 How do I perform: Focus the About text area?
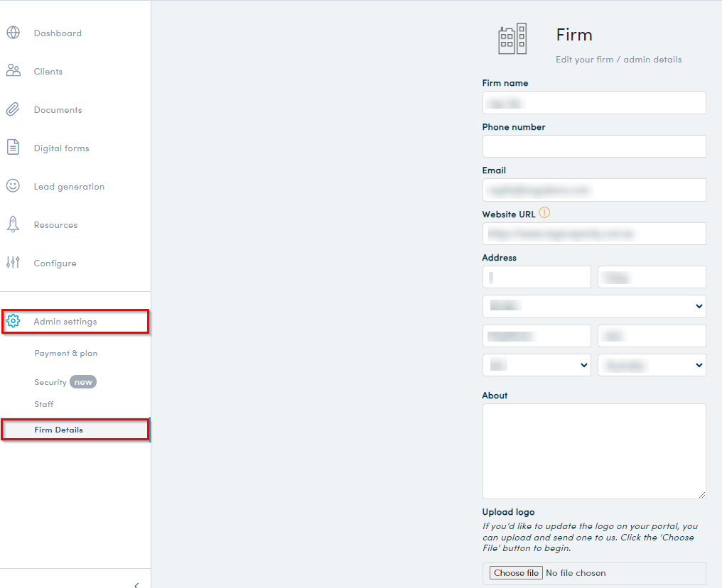click(x=593, y=451)
